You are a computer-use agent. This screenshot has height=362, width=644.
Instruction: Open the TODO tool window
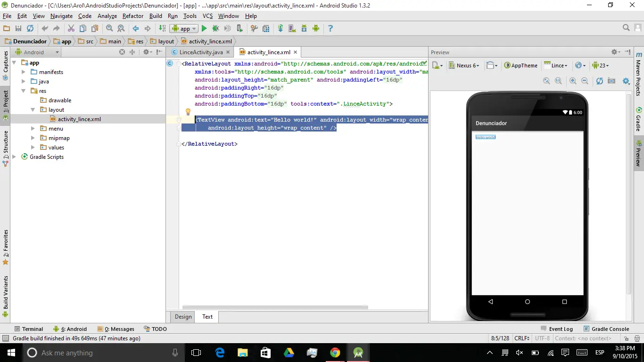[155, 329]
